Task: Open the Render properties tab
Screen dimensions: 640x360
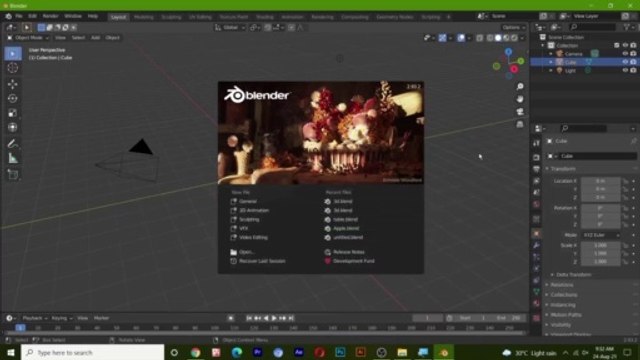Action: (536, 157)
